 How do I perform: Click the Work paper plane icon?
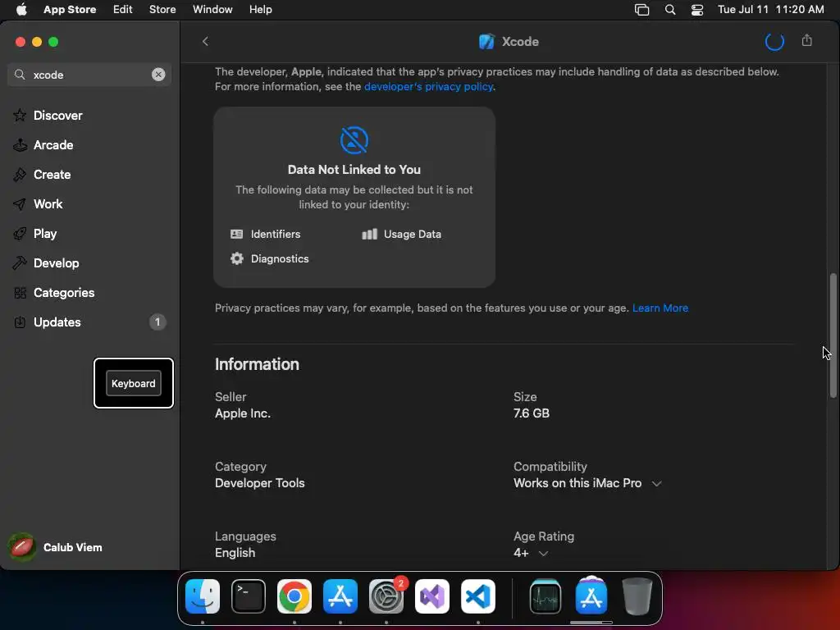(x=20, y=204)
